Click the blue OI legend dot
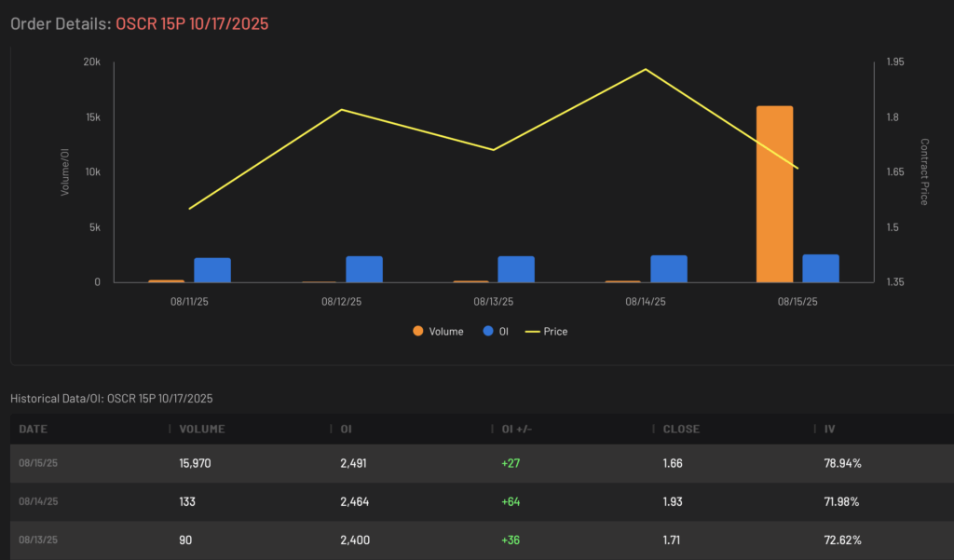 point(488,331)
